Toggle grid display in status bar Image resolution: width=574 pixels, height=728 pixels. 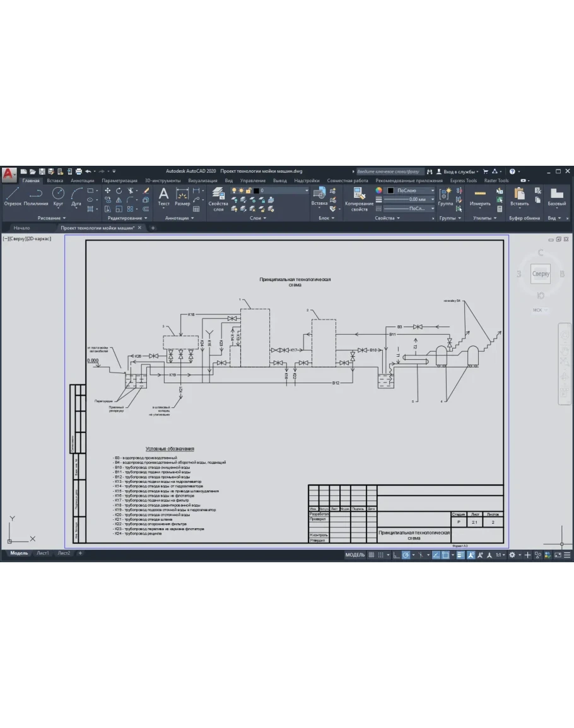372,555
